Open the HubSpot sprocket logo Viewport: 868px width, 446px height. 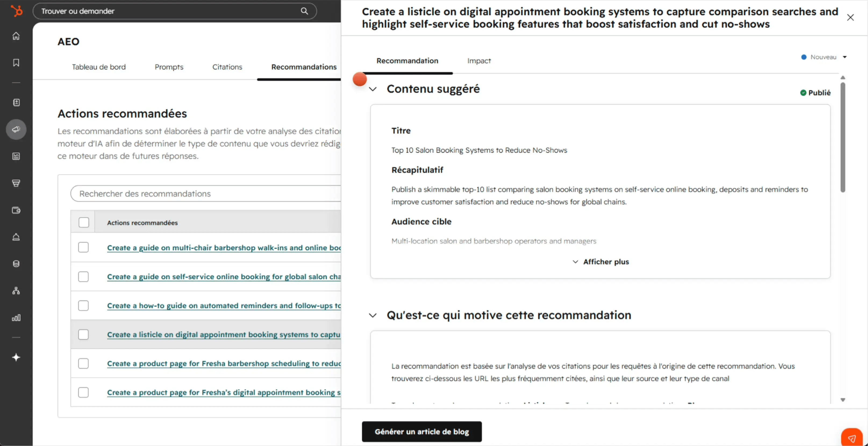point(16,11)
